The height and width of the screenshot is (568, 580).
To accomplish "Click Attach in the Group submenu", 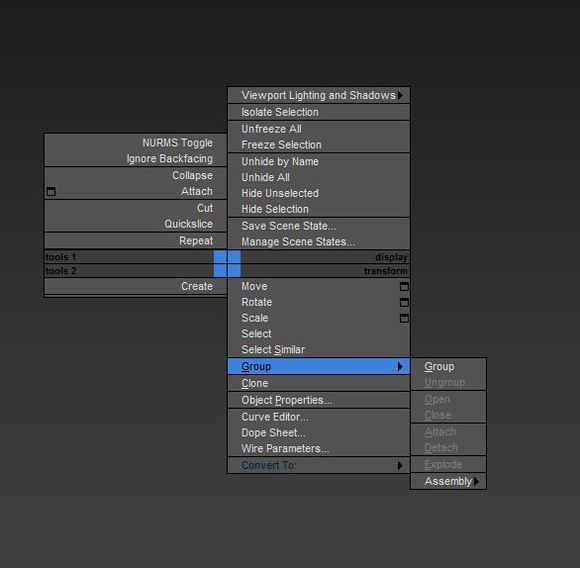I will pos(449,432).
